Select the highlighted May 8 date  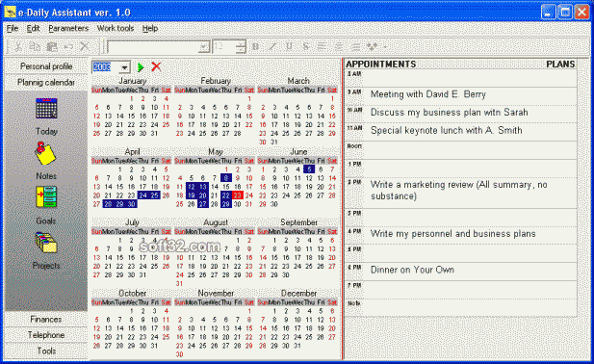(226, 178)
